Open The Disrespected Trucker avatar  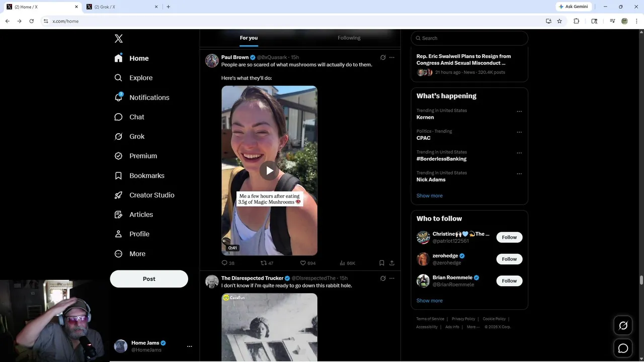212,282
